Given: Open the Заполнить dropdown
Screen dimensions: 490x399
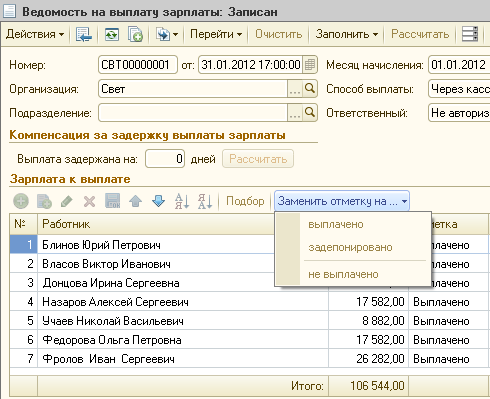Looking at the screenshot, I should (347, 34).
